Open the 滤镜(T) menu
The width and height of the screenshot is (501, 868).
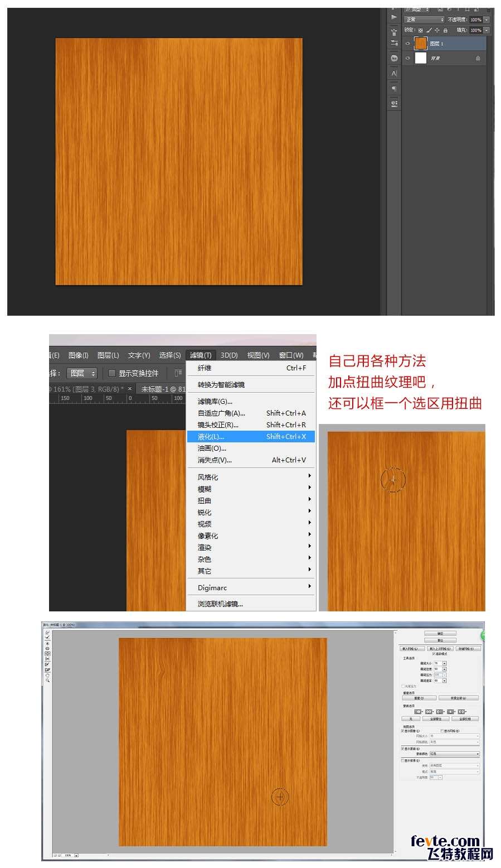200,355
